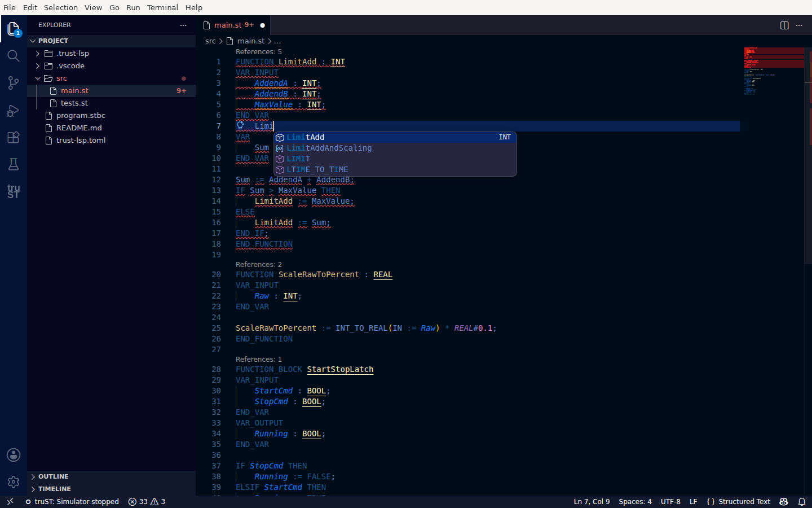812x508 pixels.
Task: Click References: 1 code lens
Action: pyautogui.click(x=258, y=360)
